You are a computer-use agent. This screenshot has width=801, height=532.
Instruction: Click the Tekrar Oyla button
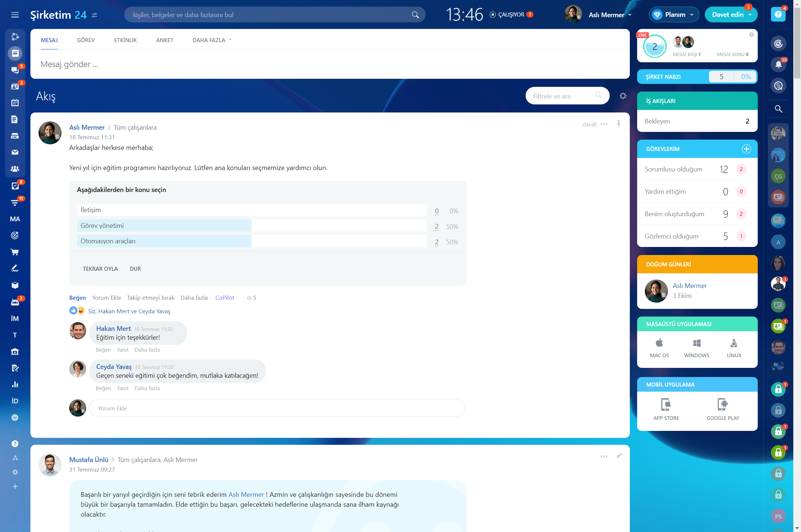(100, 269)
